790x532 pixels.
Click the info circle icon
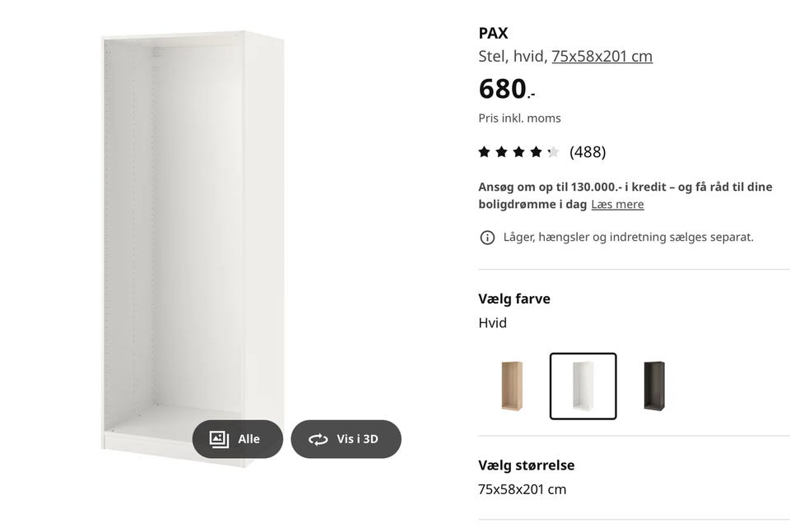[x=487, y=238]
